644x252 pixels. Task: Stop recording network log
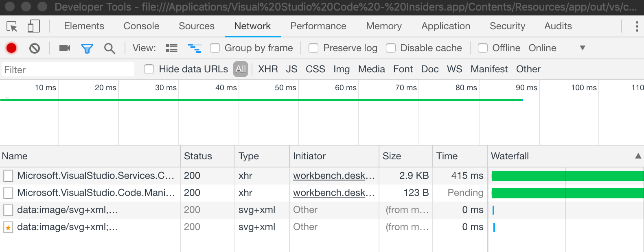click(x=11, y=48)
